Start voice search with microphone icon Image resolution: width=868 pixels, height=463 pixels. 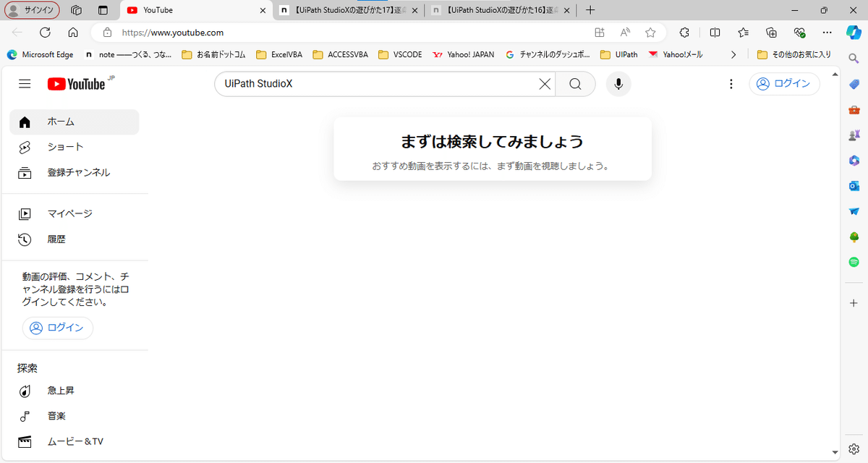618,84
